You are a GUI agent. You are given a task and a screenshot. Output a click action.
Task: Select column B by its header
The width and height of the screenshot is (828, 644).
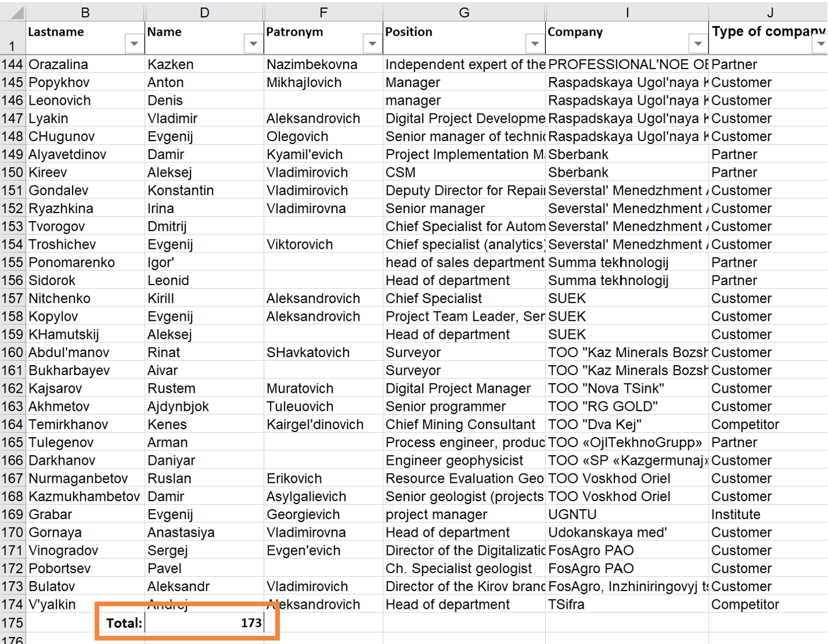click(x=85, y=12)
